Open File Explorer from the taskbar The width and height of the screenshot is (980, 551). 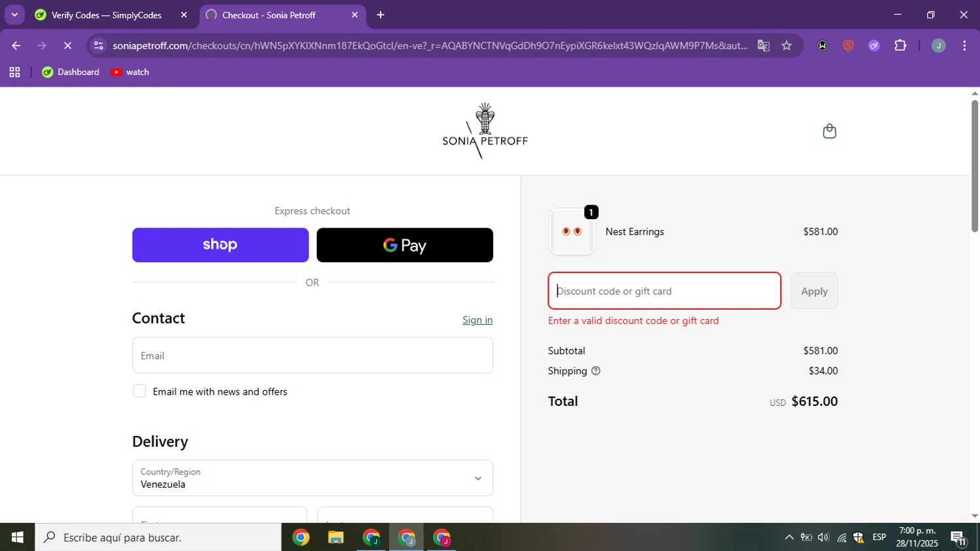tap(336, 538)
